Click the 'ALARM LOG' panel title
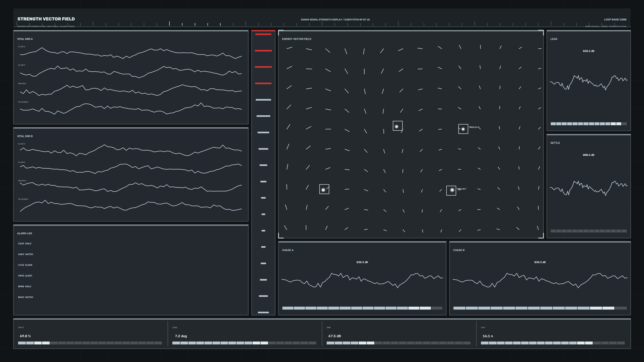644x362 pixels. point(24,233)
